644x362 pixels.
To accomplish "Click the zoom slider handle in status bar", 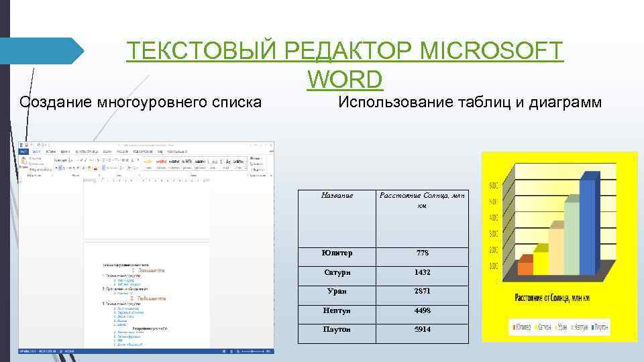I will pyautogui.click(x=252, y=351).
